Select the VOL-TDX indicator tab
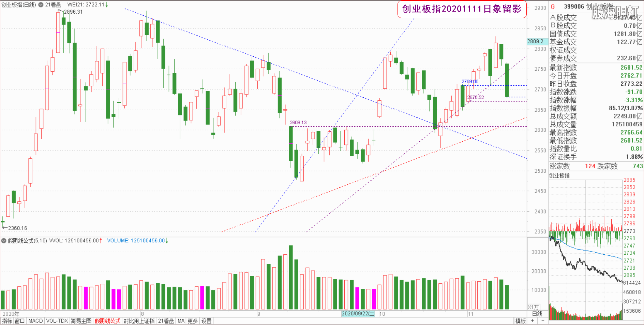644x325 pixels. pyautogui.click(x=57, y=321)
